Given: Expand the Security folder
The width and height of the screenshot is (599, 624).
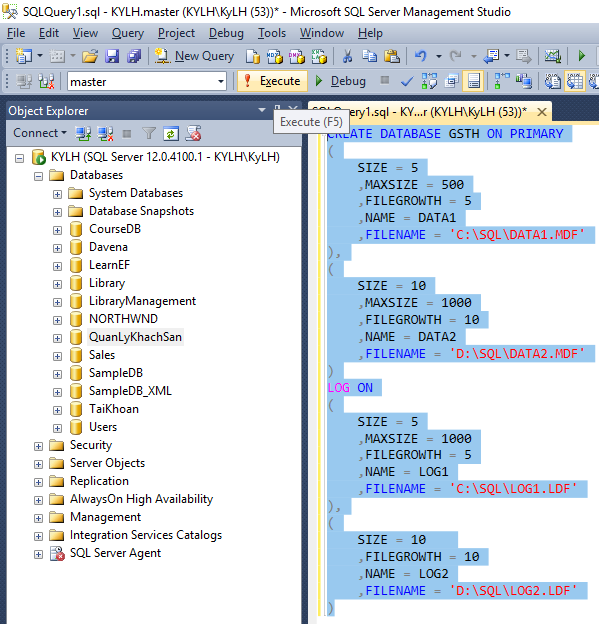Looking at the screenshot, I should (38, 447).
